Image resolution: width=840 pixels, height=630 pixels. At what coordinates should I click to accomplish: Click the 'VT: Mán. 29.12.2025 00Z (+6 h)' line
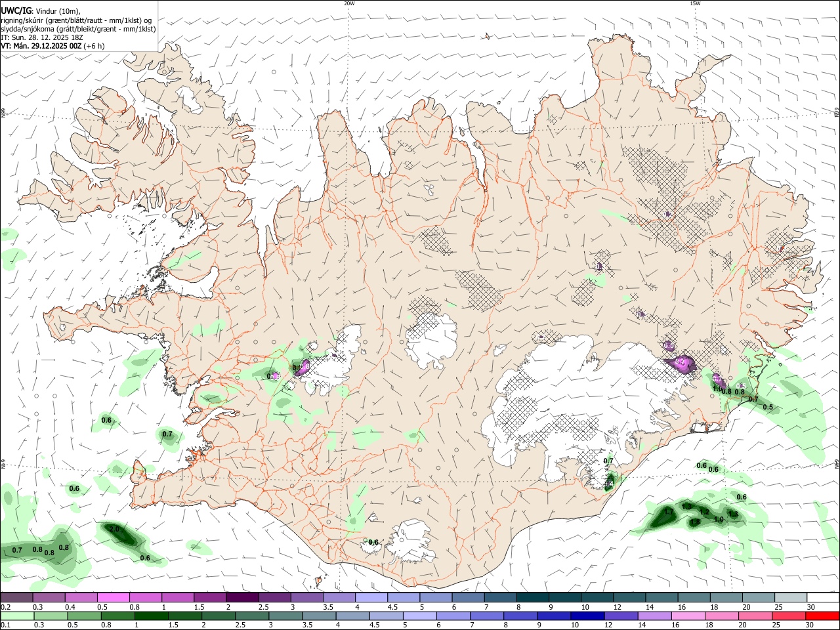[52, 46]
